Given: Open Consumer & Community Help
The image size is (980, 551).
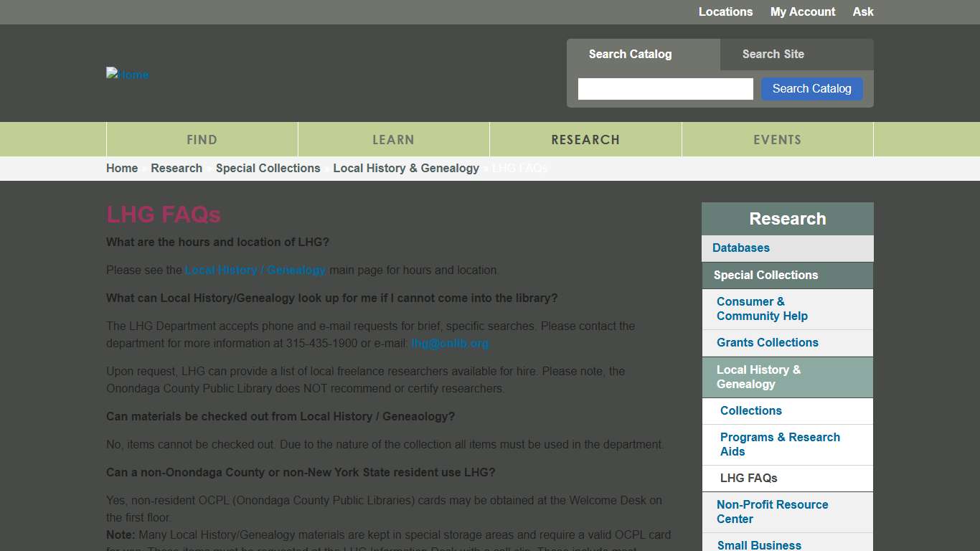Looking at the screenshot, I should (761, 309).
